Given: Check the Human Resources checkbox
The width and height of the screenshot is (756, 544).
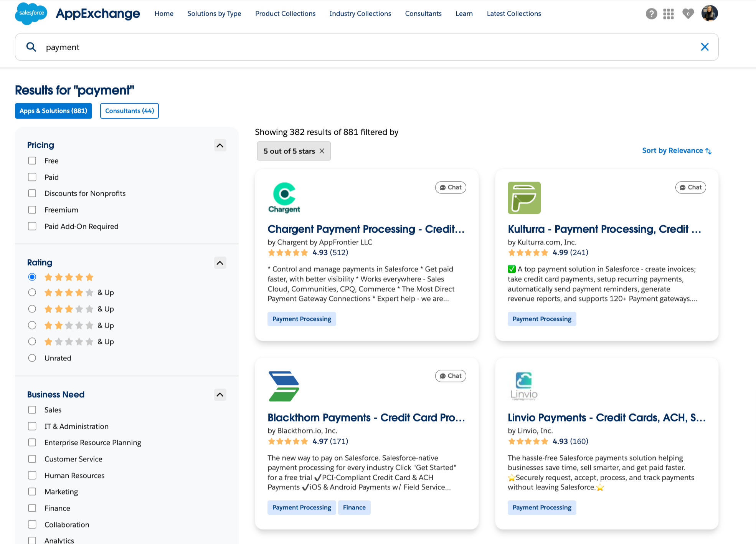Looking at the screenshot, I should click(32, 475).
